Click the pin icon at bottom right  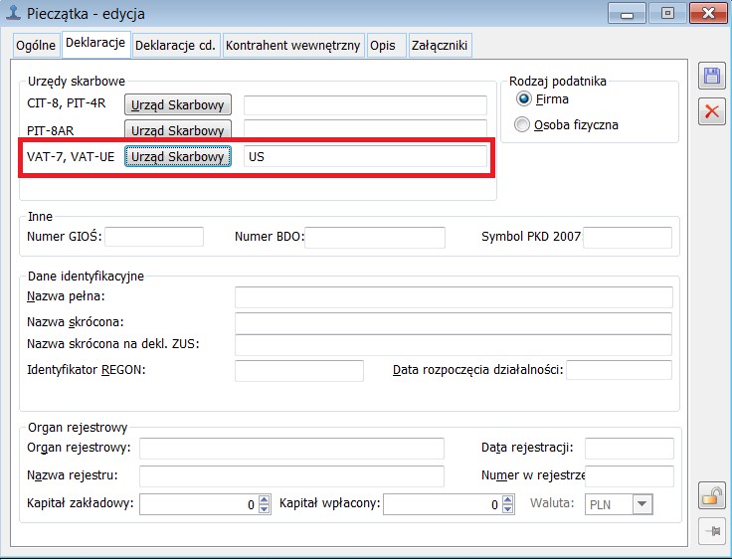(x=711, y=531)
